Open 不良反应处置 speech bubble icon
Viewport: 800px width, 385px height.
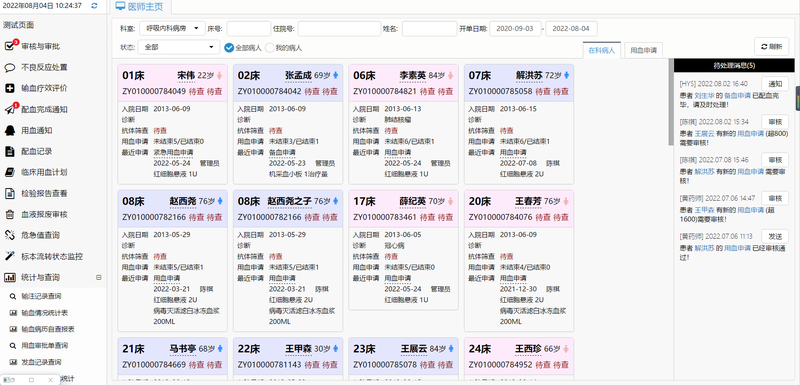point(10,67)
